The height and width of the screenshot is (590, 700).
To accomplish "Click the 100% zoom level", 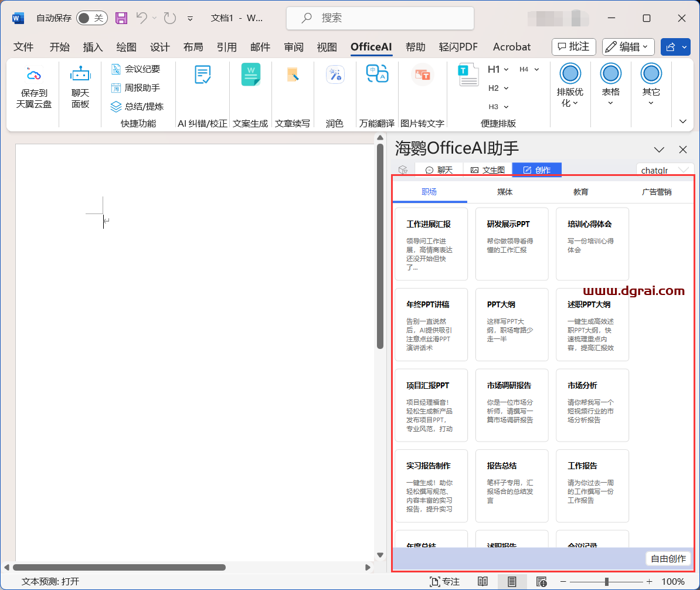I will [x=673, y=582].
